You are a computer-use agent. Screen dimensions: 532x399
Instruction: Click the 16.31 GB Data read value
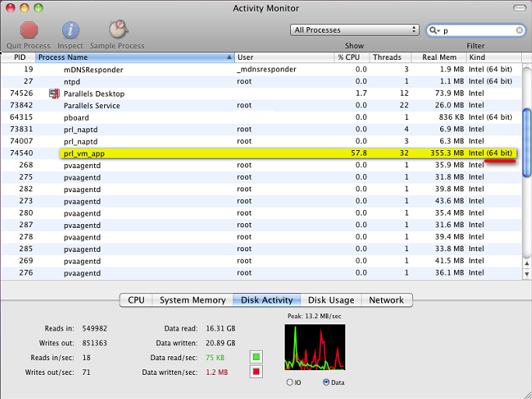(x=221, y=328)
